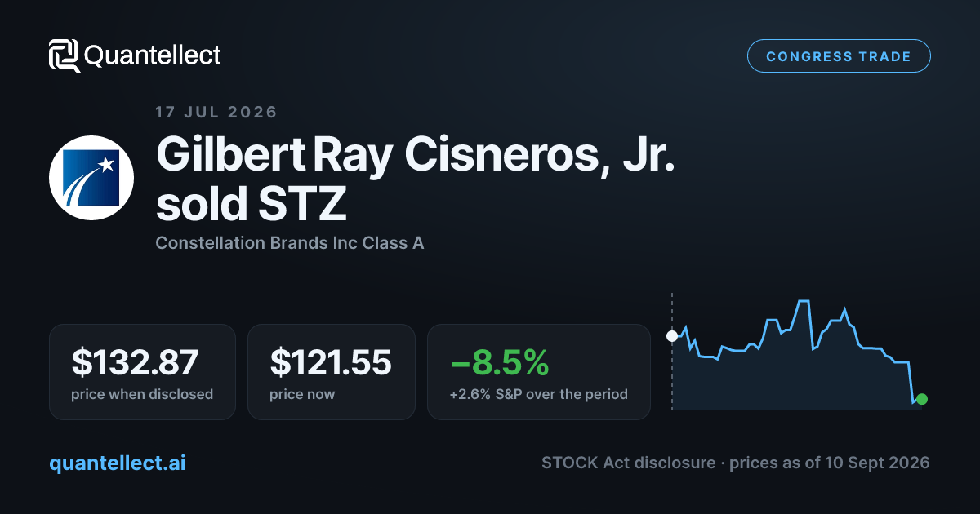
Task: Click the sharp price drop near chart end
Action: [x=911, y=382]
